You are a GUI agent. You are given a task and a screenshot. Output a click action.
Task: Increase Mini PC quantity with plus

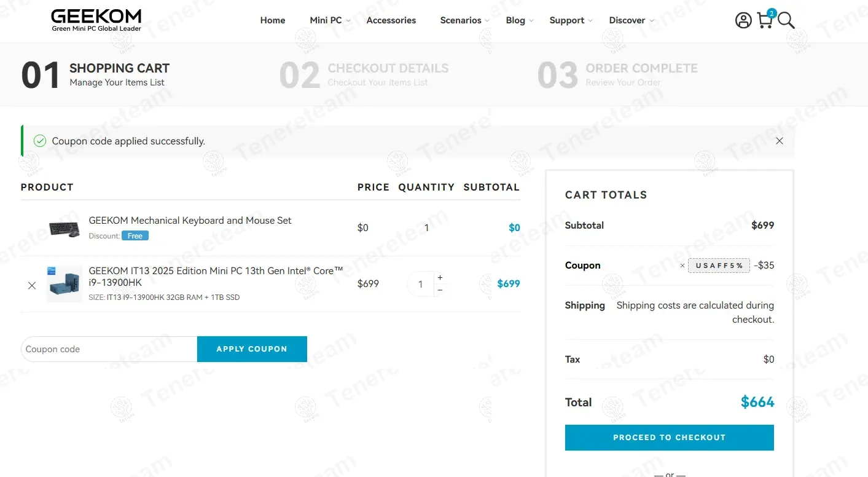pos(440,278)
